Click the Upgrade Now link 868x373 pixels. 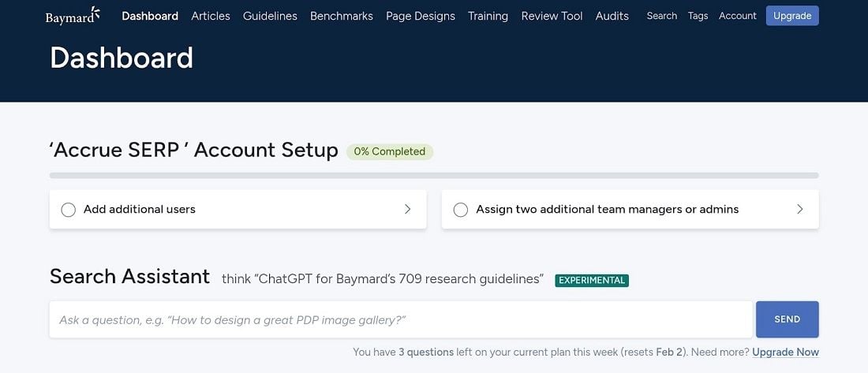pos(785,352)
